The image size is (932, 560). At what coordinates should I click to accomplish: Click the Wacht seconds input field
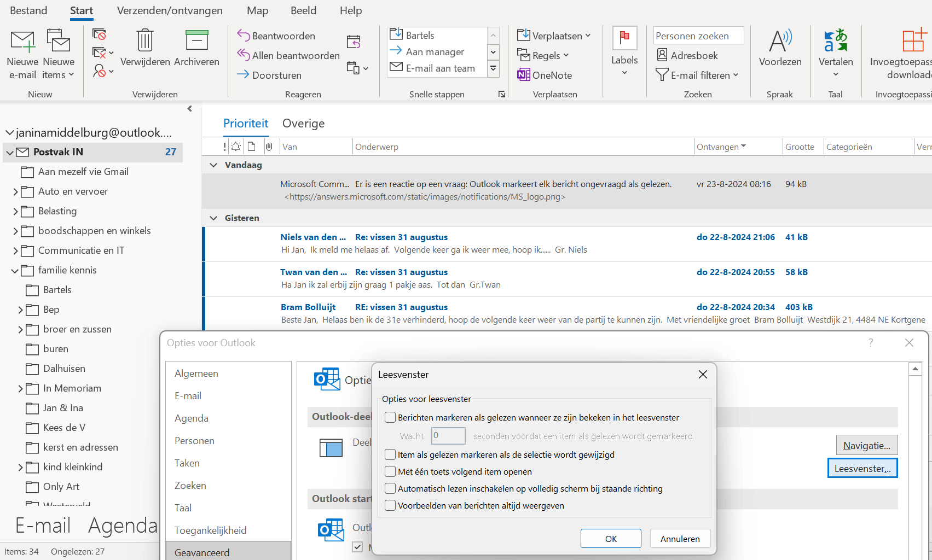coord(448,435)
